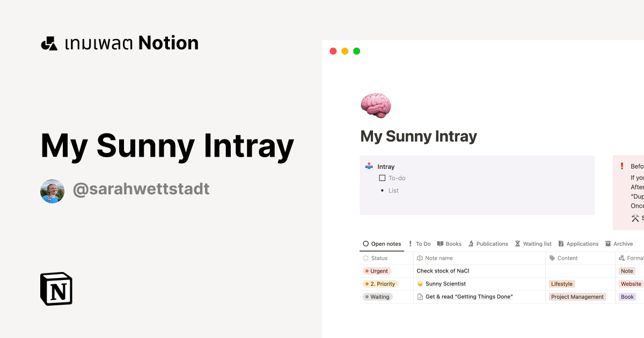
Task: Click the red exclamation icon in the callout
Action: pos(621,166)
